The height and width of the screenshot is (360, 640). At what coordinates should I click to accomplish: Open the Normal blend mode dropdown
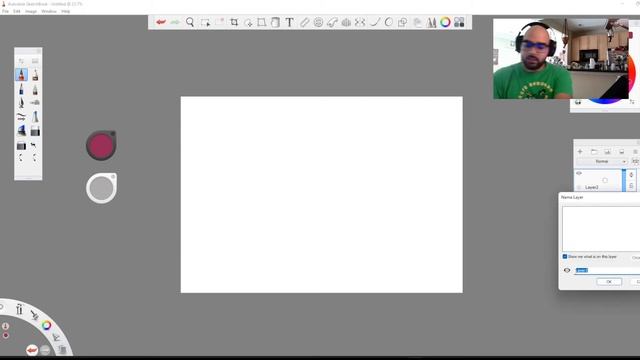click(x=602, y=162)
